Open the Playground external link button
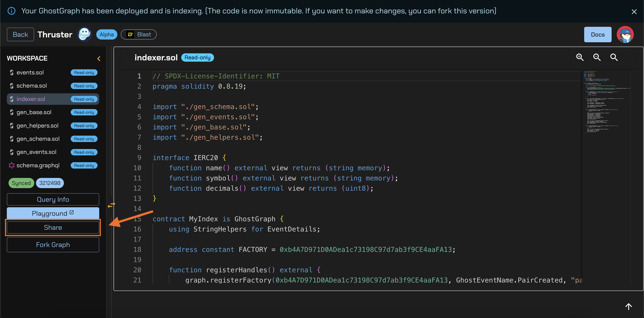The height and width of the screenshot is (318, 644). pyautogui.click(x=53, y=213)
